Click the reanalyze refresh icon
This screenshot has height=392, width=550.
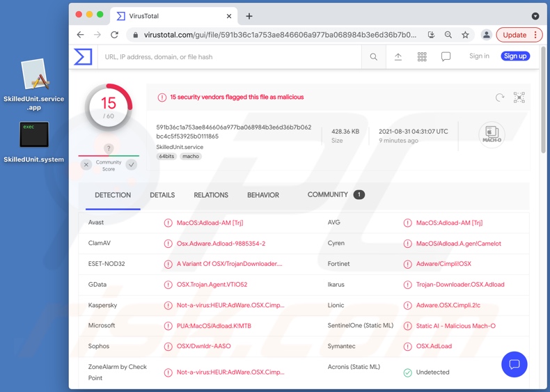(x=500, y=97)
